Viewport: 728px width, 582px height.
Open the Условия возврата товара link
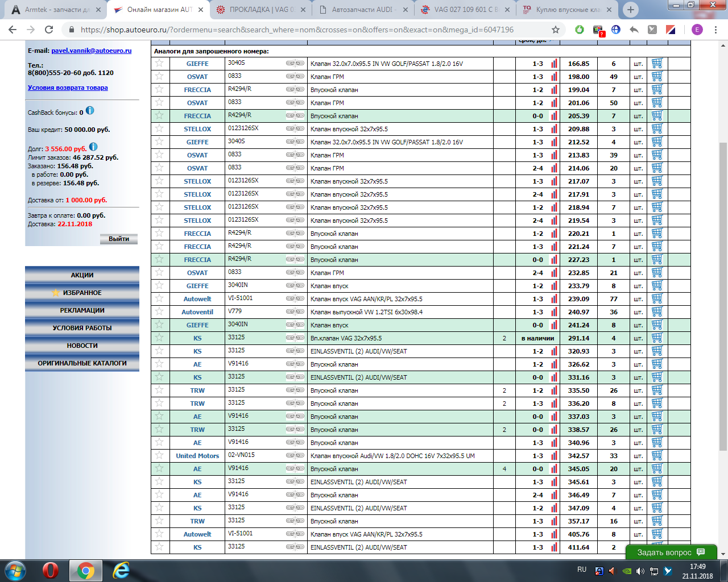tap(68, 88)
